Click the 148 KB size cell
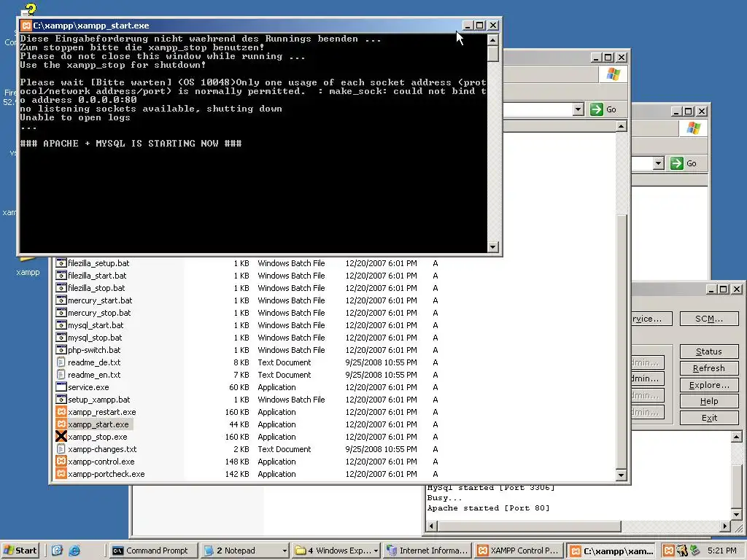Viewport: 747px width, 560px height. pos(237,462)
